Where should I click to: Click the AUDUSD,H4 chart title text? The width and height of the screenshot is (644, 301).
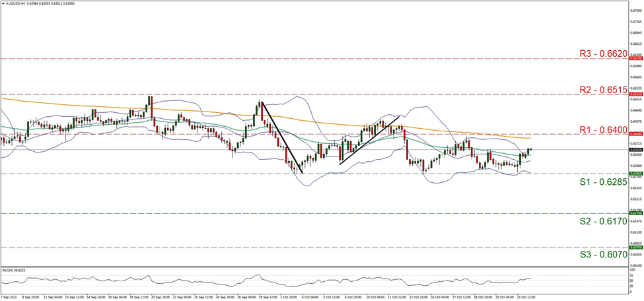tap(17, 3)
